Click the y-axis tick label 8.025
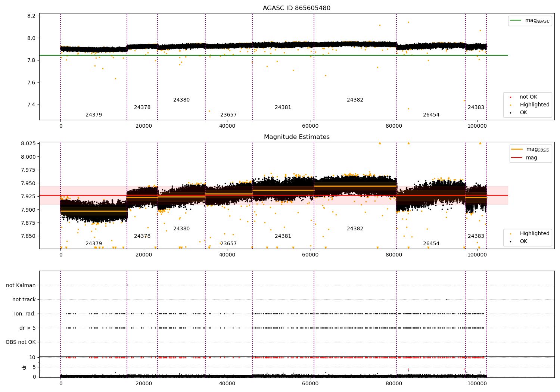Screen dimensions: 560x392 (28, 144)
